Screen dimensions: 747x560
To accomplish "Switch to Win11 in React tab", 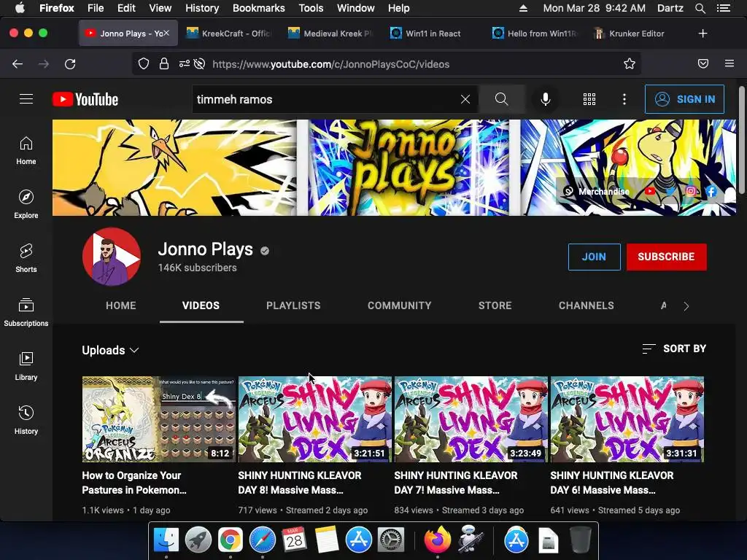I will pyautogui.click(x=433, y=34).
